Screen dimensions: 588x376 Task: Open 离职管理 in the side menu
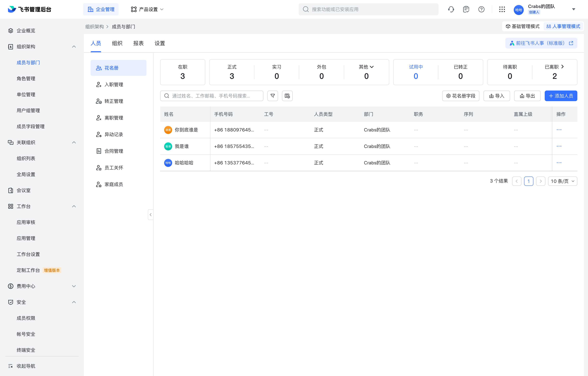[x=114, y=118]
